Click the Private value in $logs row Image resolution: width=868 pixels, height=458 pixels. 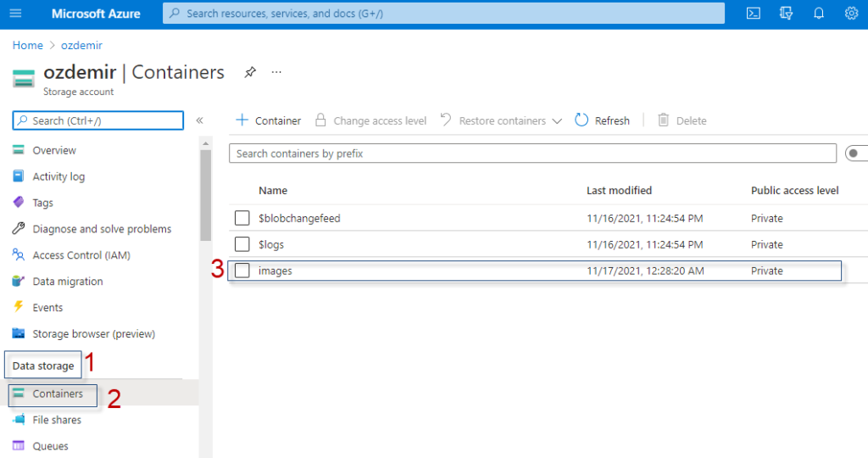(x=766, y=244)
